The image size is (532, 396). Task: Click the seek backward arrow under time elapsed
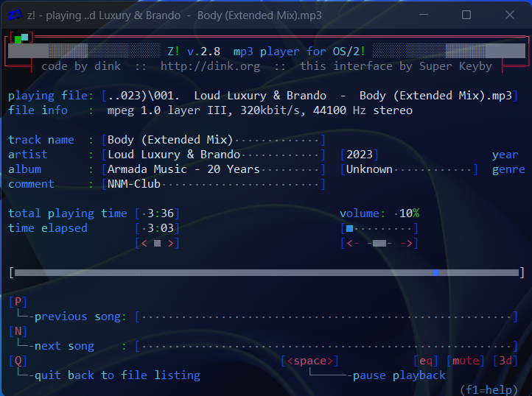point(144,243)
